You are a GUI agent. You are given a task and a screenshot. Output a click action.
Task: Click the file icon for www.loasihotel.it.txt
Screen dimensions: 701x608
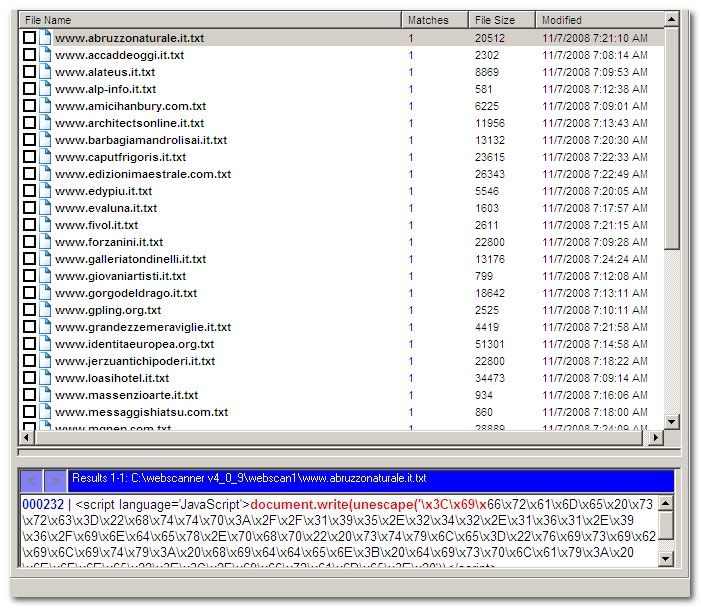click(x=45, y=378)
